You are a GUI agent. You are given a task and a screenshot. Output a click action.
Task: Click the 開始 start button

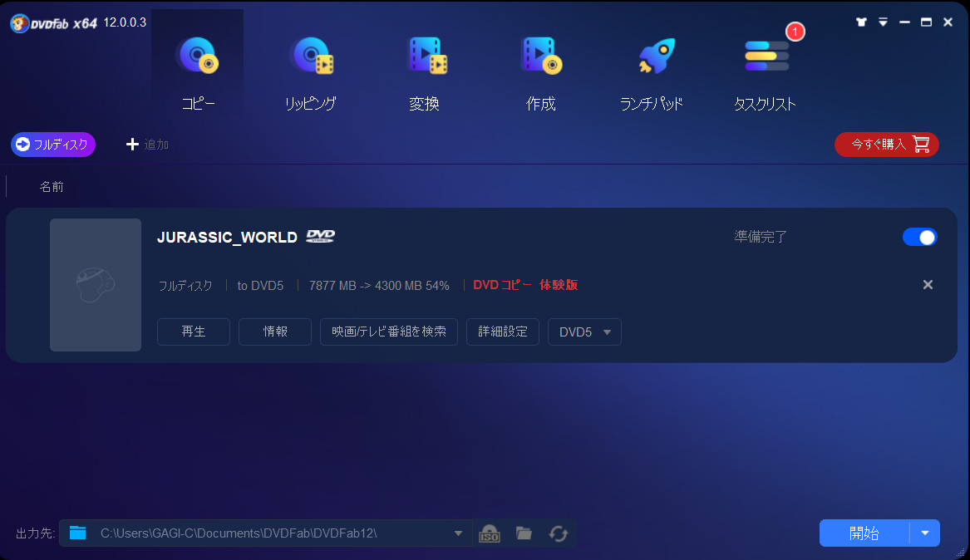click(x=864, y=533)
